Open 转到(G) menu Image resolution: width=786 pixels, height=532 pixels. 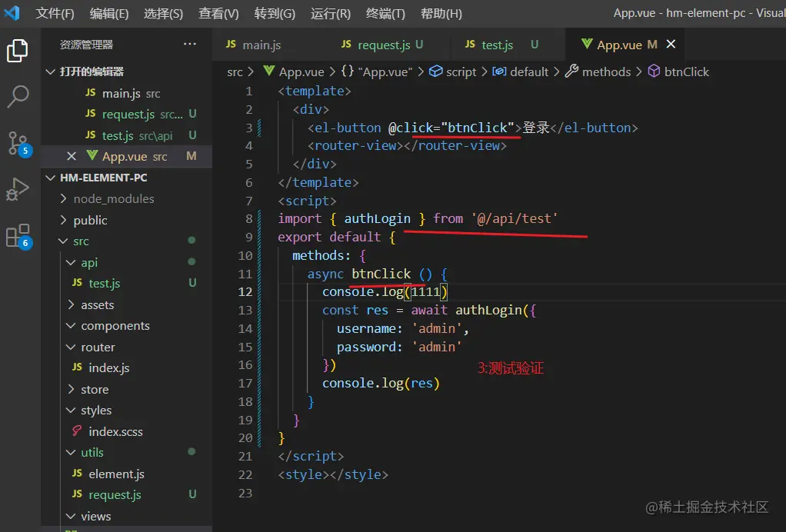click(275, 14)
